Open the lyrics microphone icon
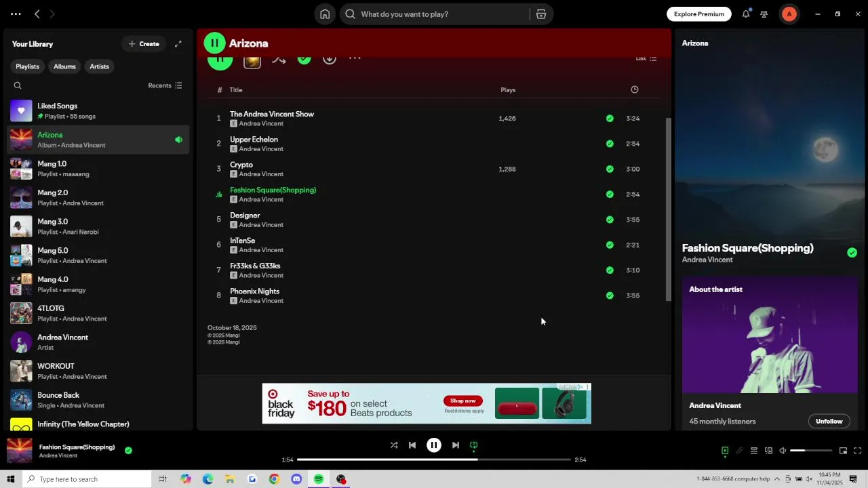The width and height of the screenshot is (868, 488). point(739,451)
